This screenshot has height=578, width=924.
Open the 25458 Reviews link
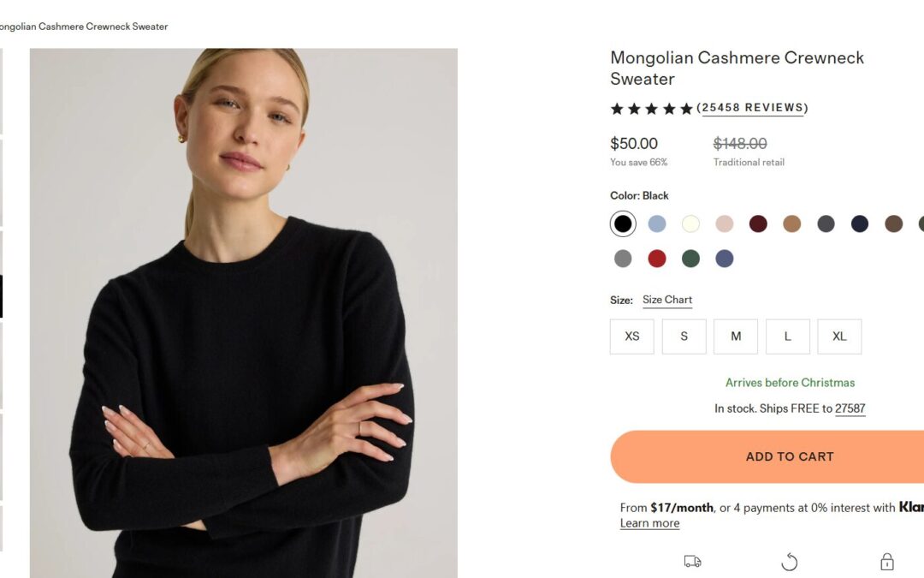click(753, 108)
